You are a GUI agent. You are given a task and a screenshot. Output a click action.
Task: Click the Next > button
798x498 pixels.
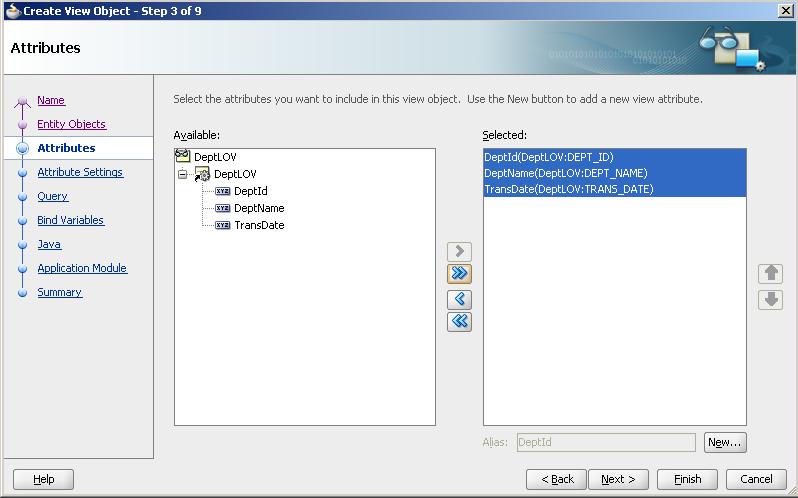pyautogui.click(x=618, y=479)
